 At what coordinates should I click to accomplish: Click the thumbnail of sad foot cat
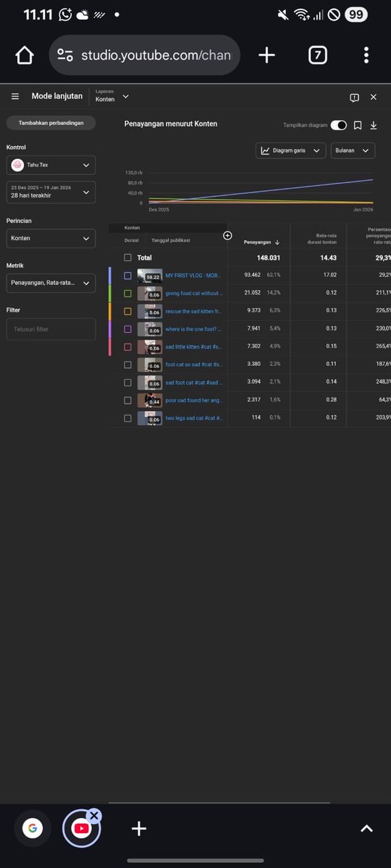[x=150, y=383]
